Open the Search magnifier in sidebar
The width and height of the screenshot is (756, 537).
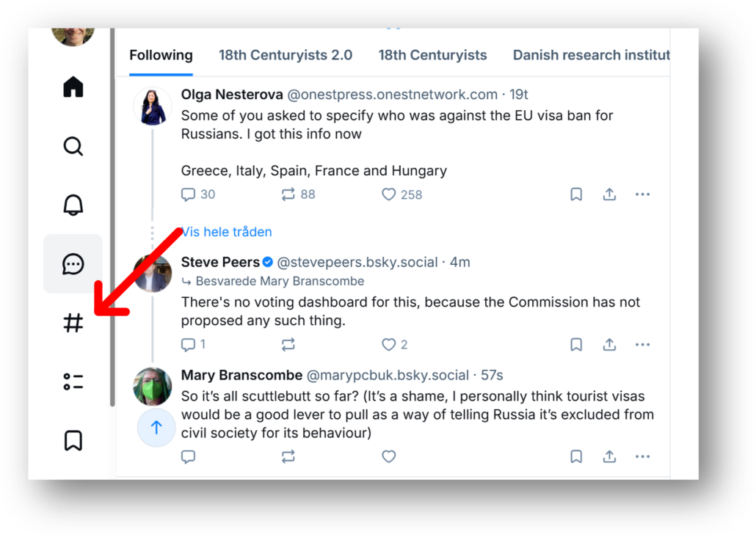pyautogui.click(x=73, y=146)
